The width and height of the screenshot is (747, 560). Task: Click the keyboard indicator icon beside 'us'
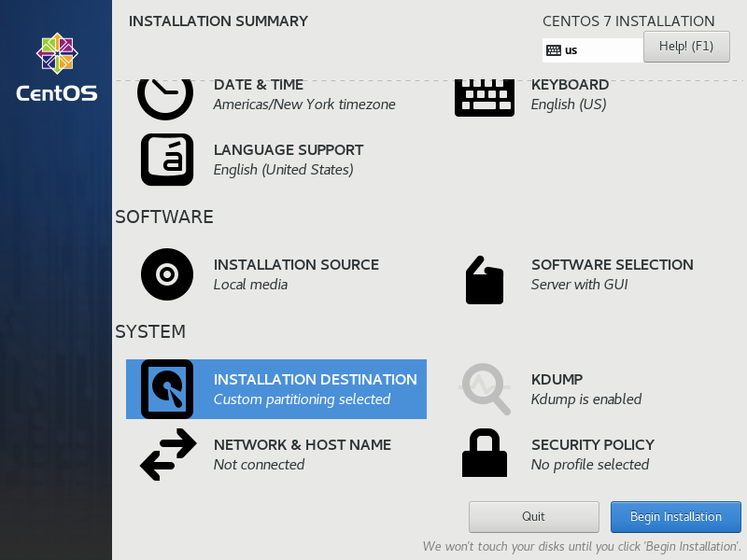554,50
